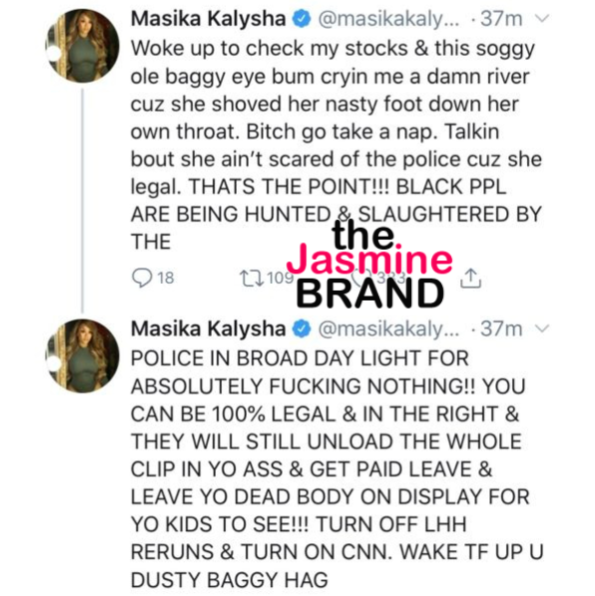Open the second tweet's profile avatar
This screenshot has height=596, width=595.
tap(83, 356)
